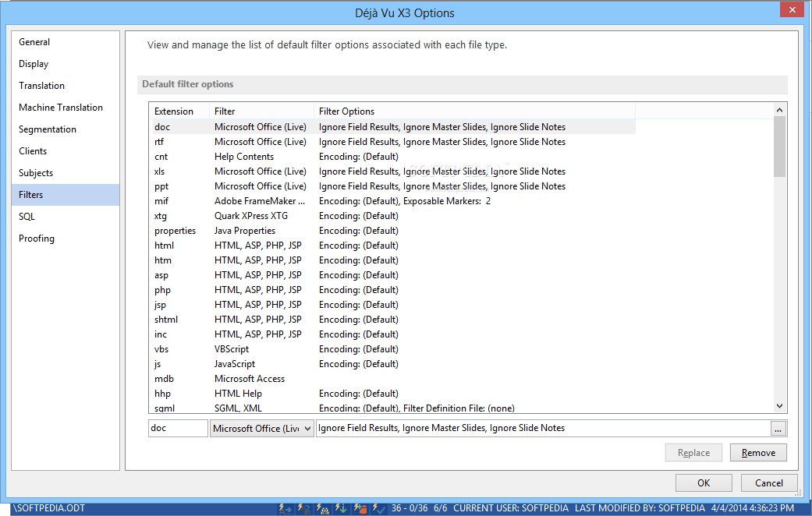This screenshot has height=516, width=812.
Task: Select the shtml extension row
Action: click(x=393, y=320)
